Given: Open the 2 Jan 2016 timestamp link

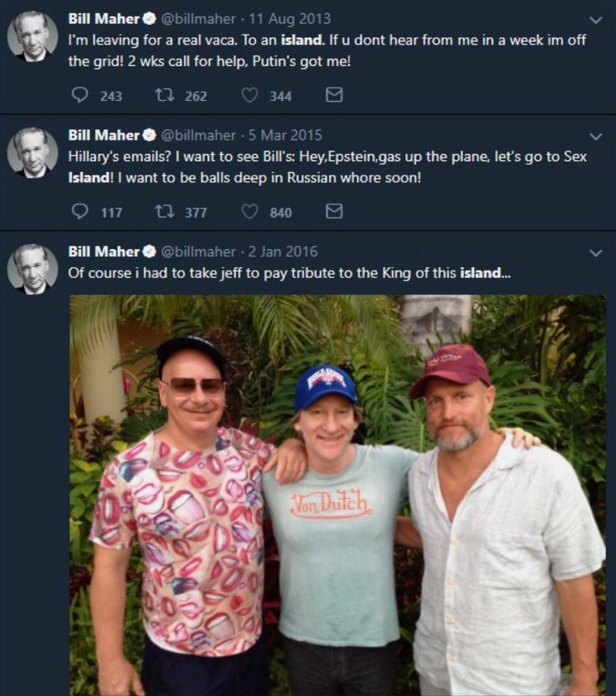Looking at the screenshot, I should coord(283,252).
